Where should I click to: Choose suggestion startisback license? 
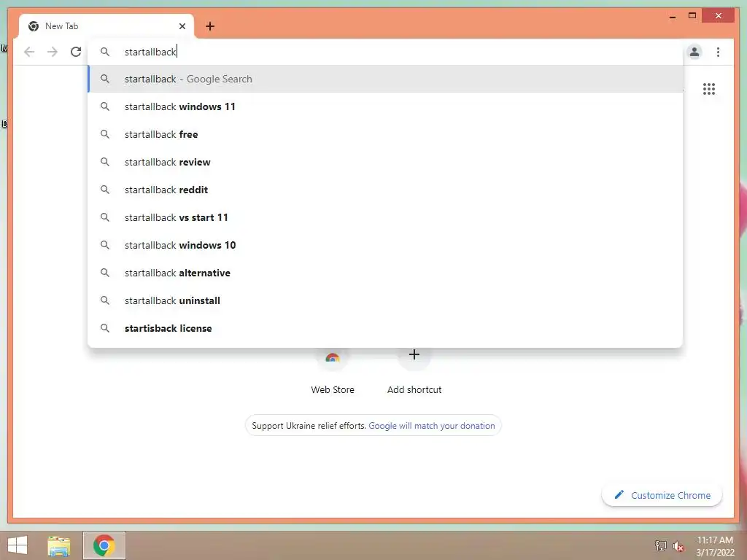point(385,328)
